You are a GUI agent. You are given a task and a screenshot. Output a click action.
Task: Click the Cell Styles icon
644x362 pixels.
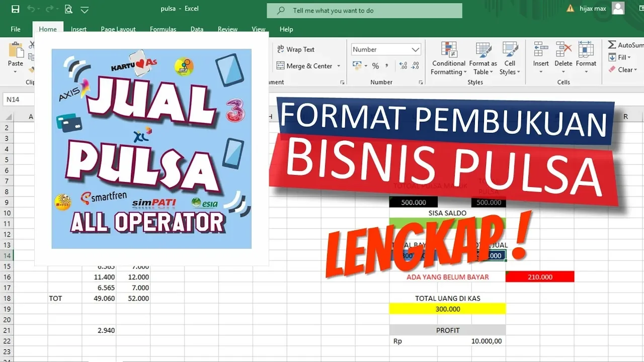510,50
